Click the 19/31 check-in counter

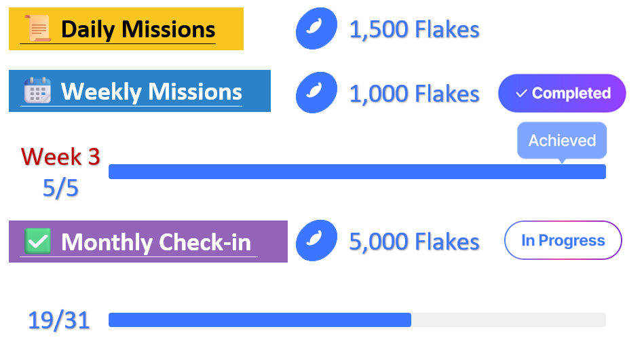pyautogui.click(x=59, y=320)
